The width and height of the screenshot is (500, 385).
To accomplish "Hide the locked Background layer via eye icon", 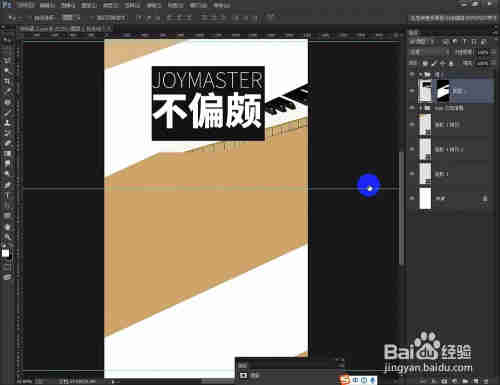I will tap(412, 198).
